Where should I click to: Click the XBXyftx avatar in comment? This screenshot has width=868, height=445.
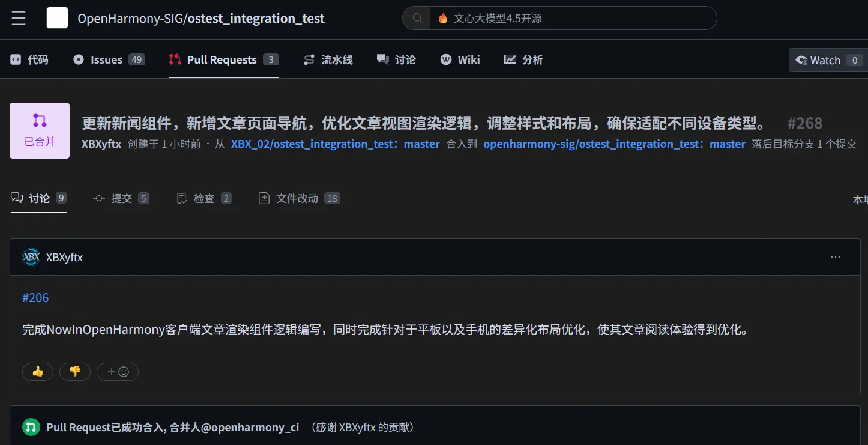[31, 257]
